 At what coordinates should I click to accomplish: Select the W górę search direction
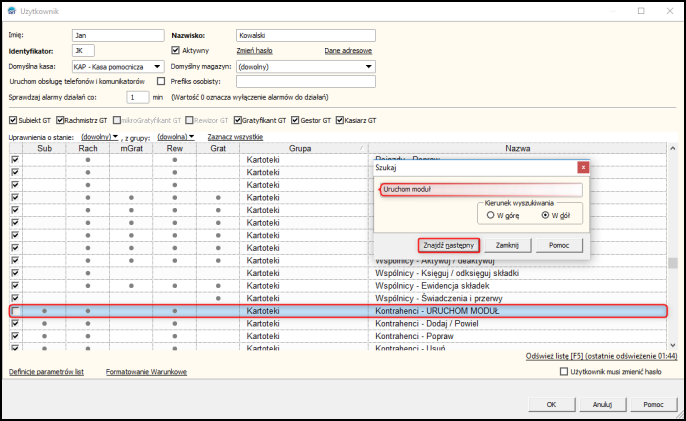[x=489, y=214]
